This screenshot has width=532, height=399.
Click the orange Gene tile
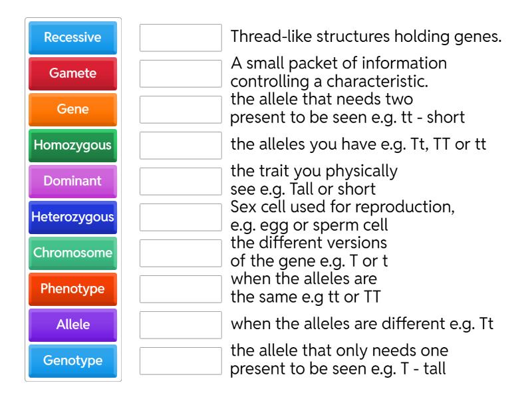(72, 110)
